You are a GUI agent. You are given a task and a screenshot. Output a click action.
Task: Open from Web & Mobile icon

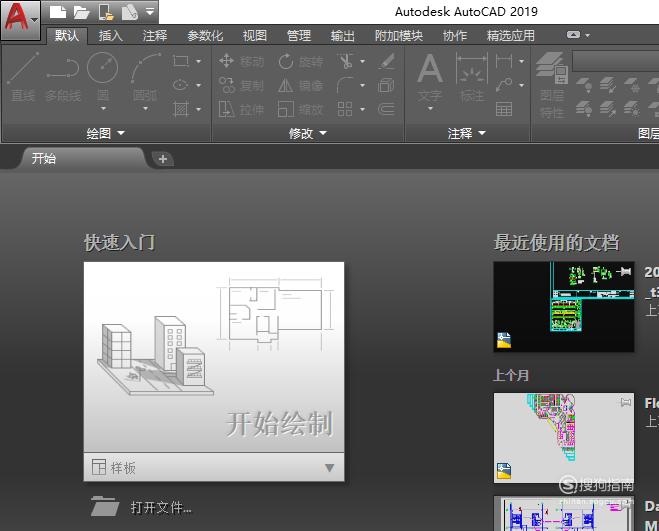[106, 12]
